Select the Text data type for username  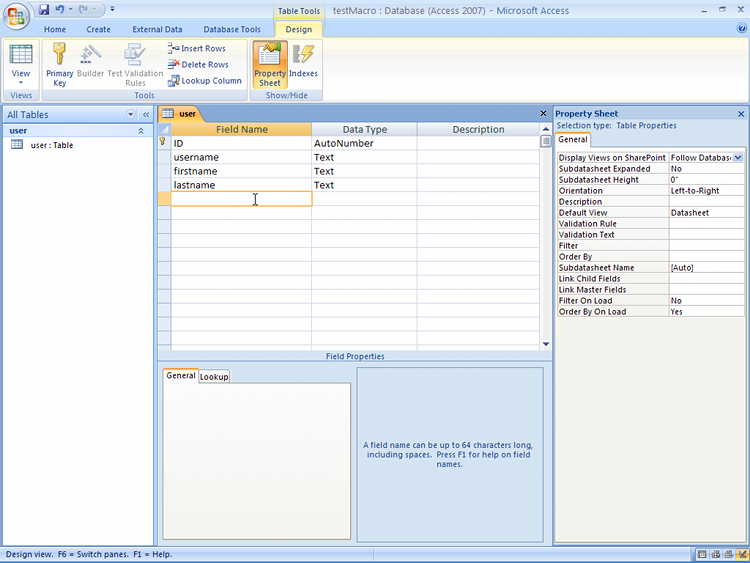(364, 157)
